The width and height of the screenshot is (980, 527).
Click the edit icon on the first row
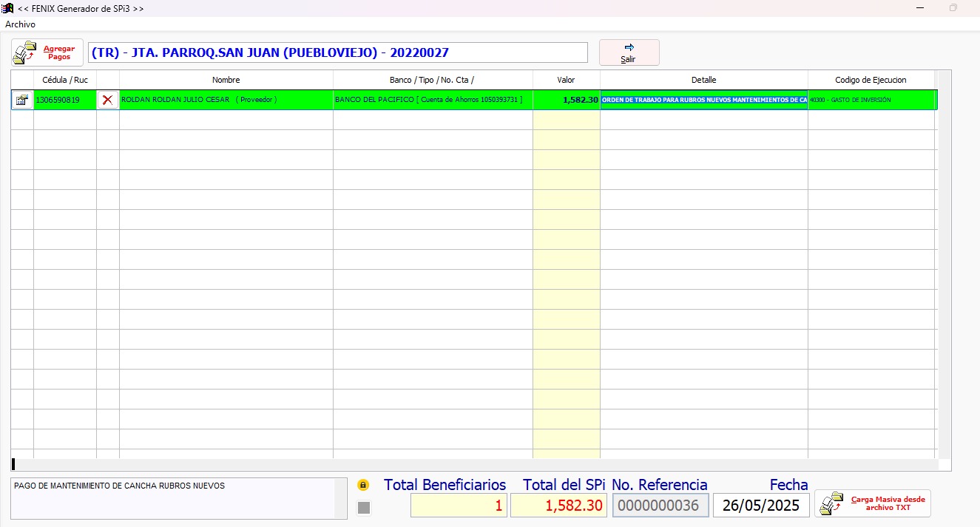pos(22,100)
